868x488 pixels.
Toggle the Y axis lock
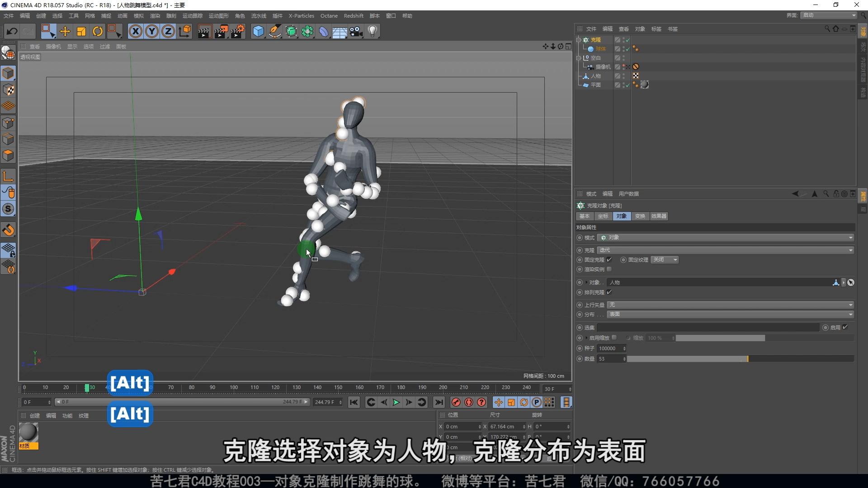point(152,32)
